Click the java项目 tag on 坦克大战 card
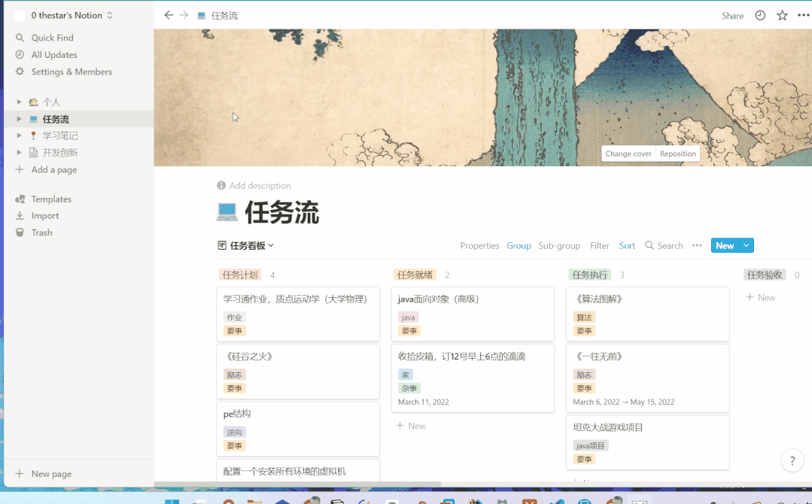This screenshot has height=504, width=812. (x=590, y=445)
